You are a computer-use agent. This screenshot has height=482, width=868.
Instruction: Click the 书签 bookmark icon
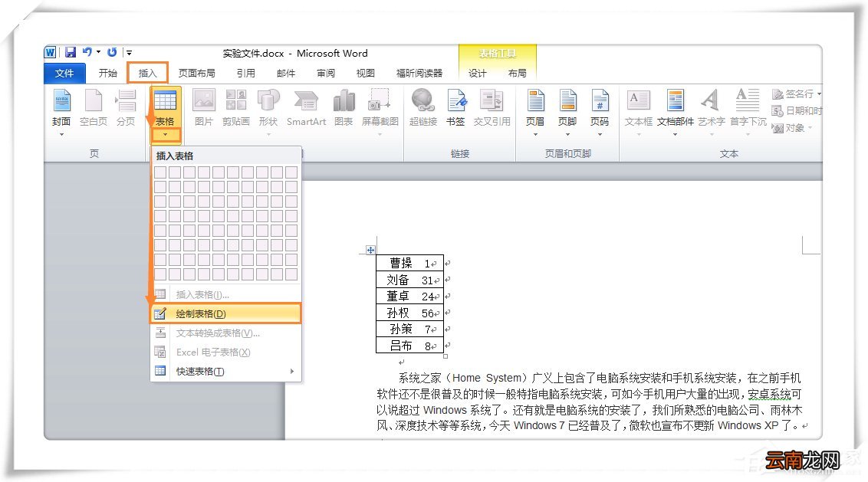(456, 100)
